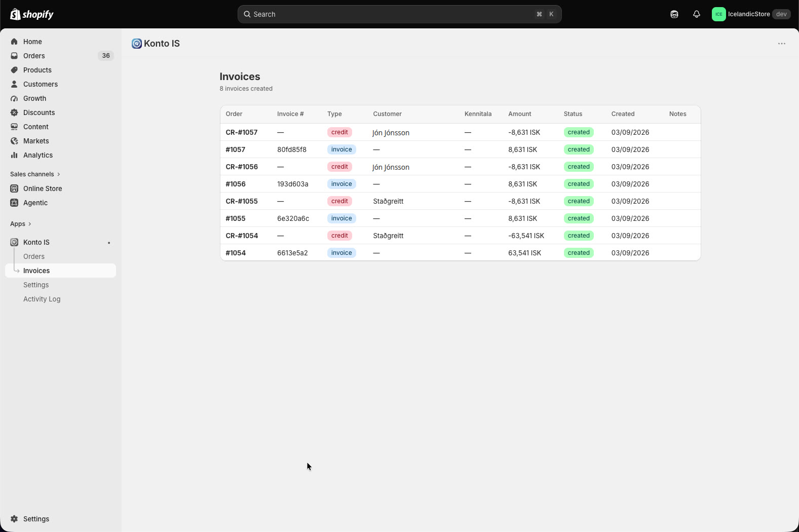Click the Konto IS app icon in sidebar
The width and height of the screenshot is (799, 532).
[14, 242]
